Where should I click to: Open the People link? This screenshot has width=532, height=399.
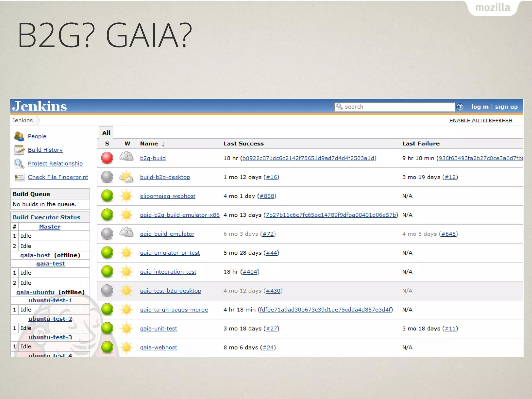(x=37, y=136)
